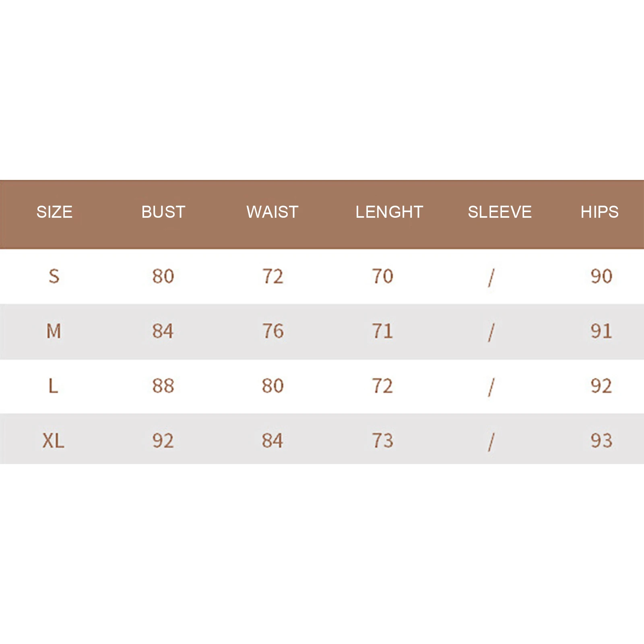644x644 pixels.
Task: Click bust value 88 in L row
Action: [163, 386]
